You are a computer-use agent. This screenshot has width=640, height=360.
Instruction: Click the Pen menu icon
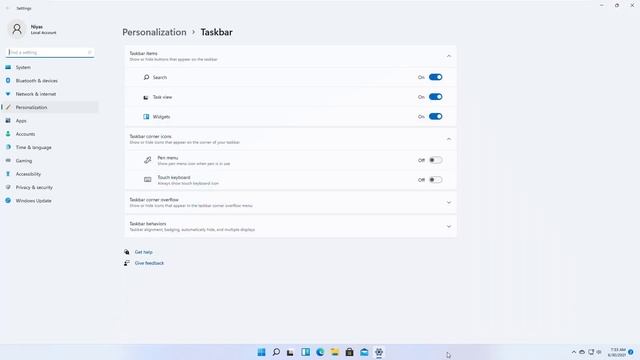pos(147,160)
